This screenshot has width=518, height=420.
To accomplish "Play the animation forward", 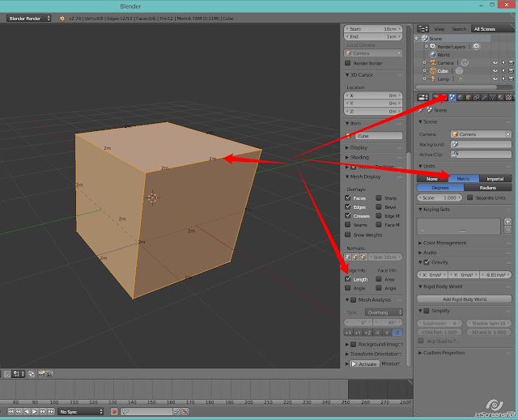I will [34, 411].
